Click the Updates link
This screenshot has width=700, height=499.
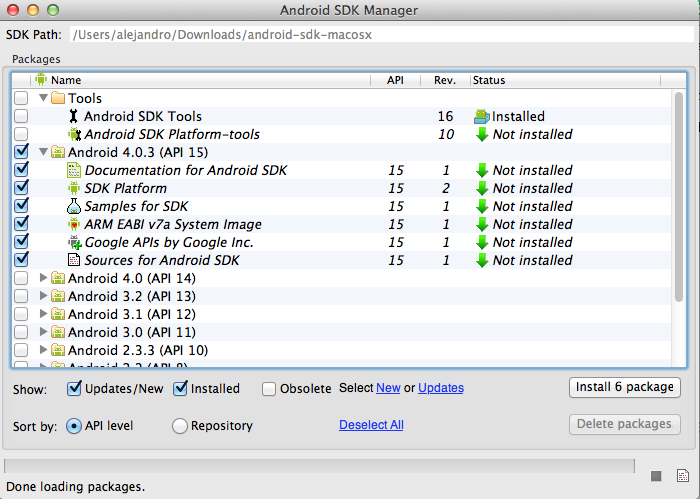441,388
